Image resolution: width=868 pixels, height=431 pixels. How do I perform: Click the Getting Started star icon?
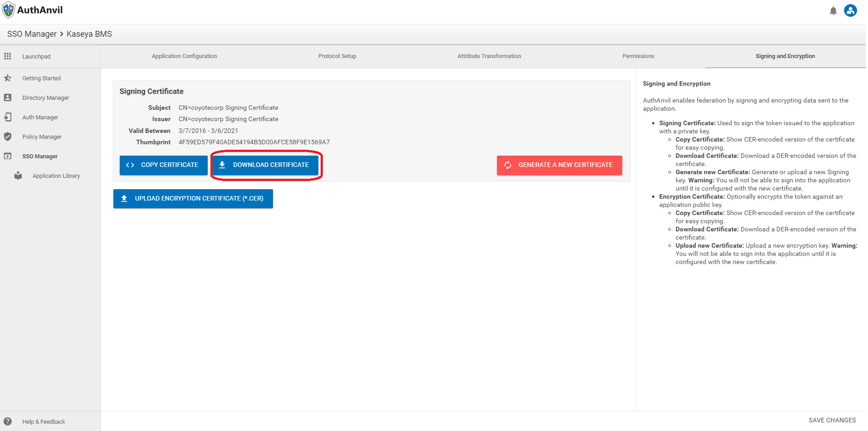pos(8,78)
